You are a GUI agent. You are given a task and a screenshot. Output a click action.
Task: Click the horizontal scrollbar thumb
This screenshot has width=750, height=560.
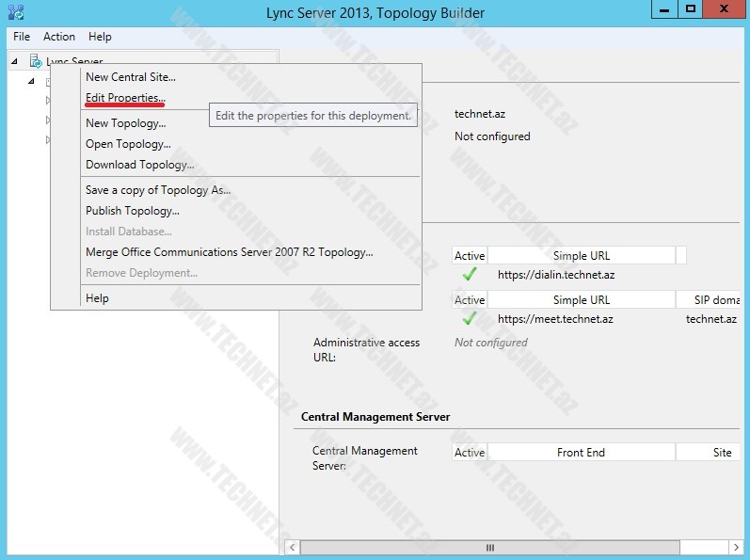pyautogui.click(x=489, y=547)
